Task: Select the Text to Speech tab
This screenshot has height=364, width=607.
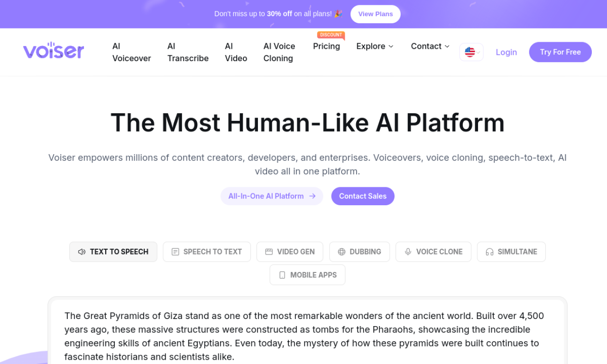Action: [x=113, y=252]
